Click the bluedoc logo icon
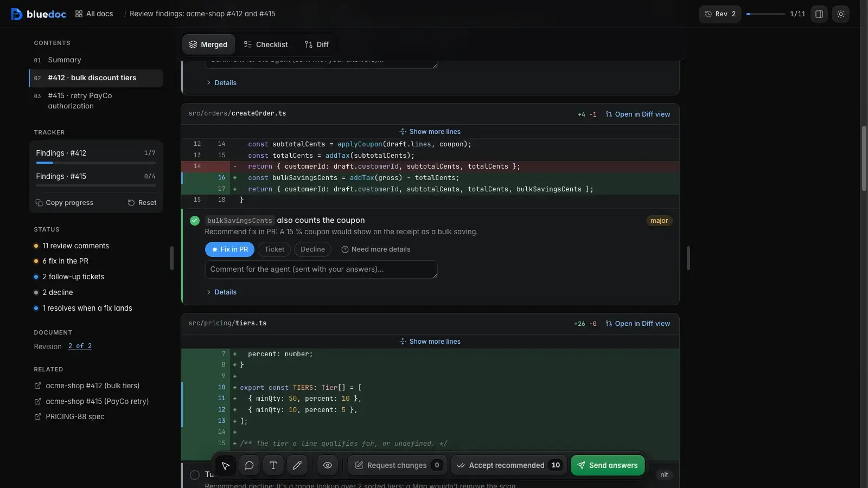 (x=16, y=14)
